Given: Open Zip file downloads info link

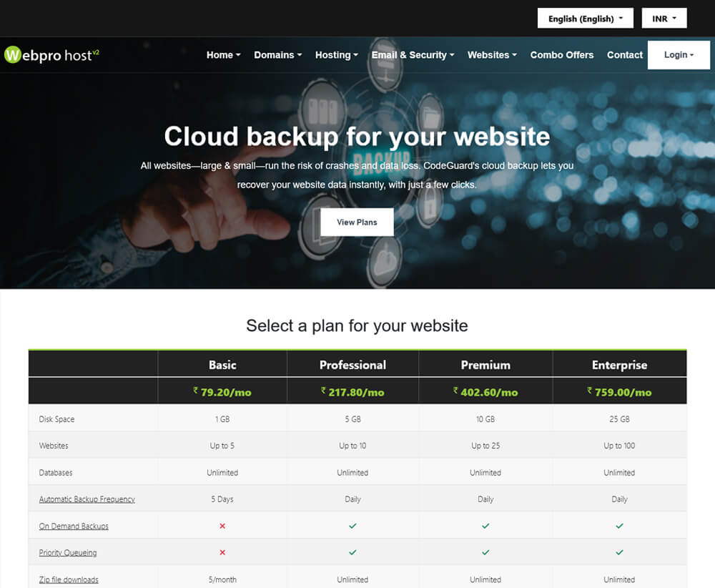Looking at the screenshot, I should [x=69, y=579].
